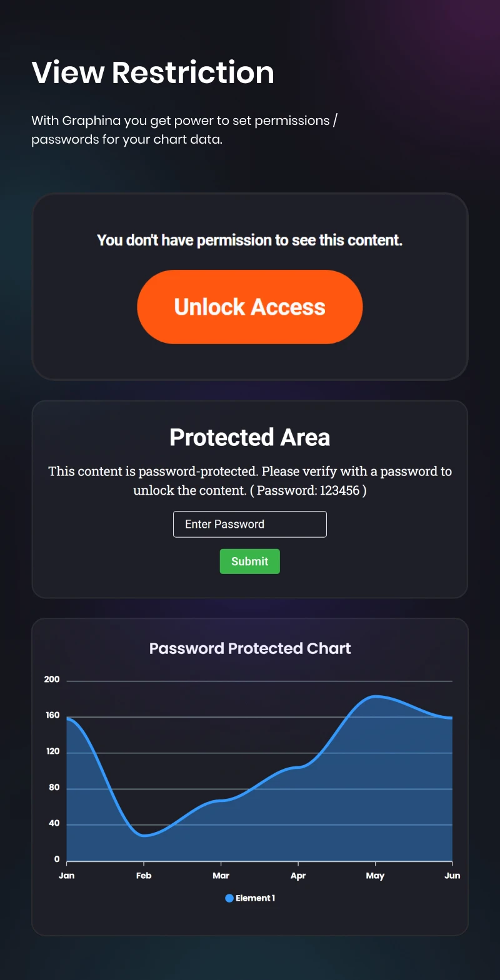The height and width of the screenshot is (980, 500).
Task: Click the 120 y-axis label
Action: pyautogui.click(x=52, y=751)
